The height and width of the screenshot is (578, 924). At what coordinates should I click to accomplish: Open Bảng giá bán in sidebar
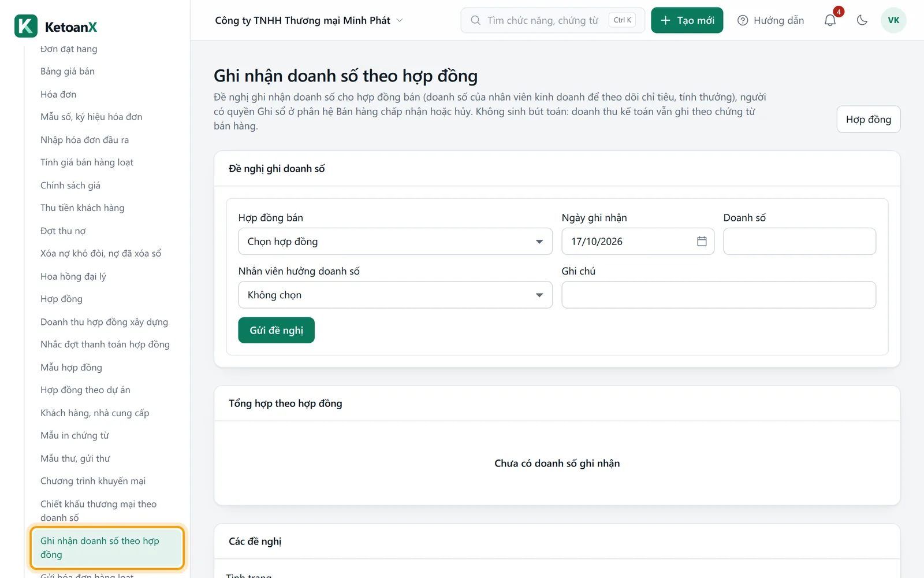[68, 71]
